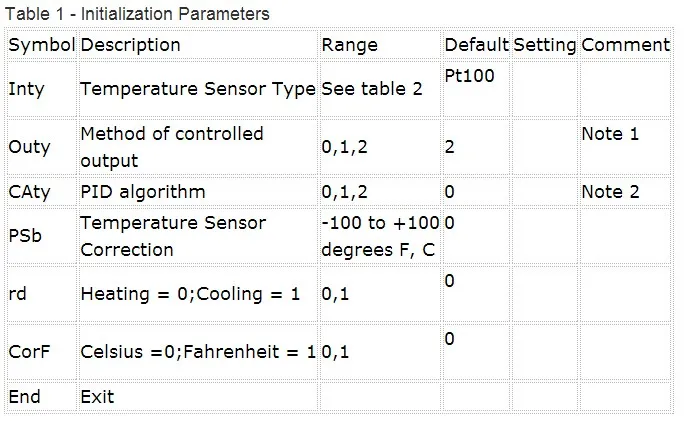The width and height of the screenshot is (688, 421).
Task: Click the "Symbol" column header
Action: coord(41,45)
